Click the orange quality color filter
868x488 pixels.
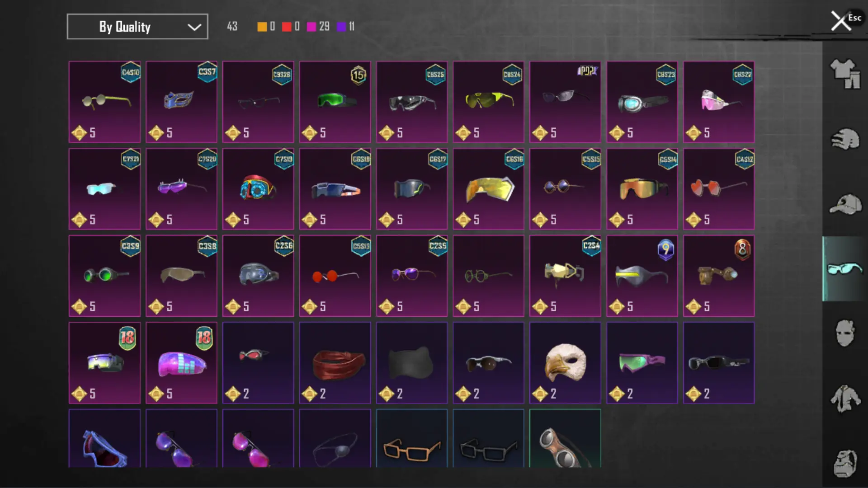point(262,27)
